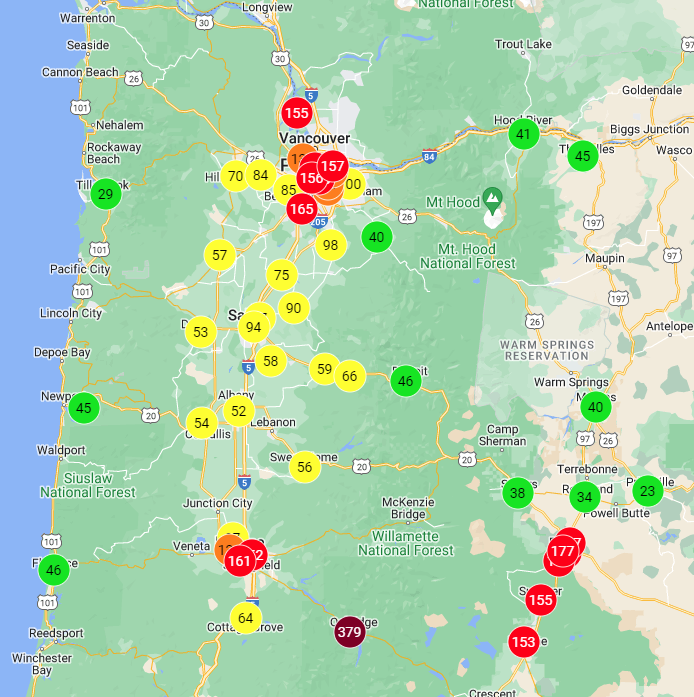The width and height of the screenshot is (694, 697).
Task: Click the Interstate 84 highway shield
Action: [x=429, y=156]
